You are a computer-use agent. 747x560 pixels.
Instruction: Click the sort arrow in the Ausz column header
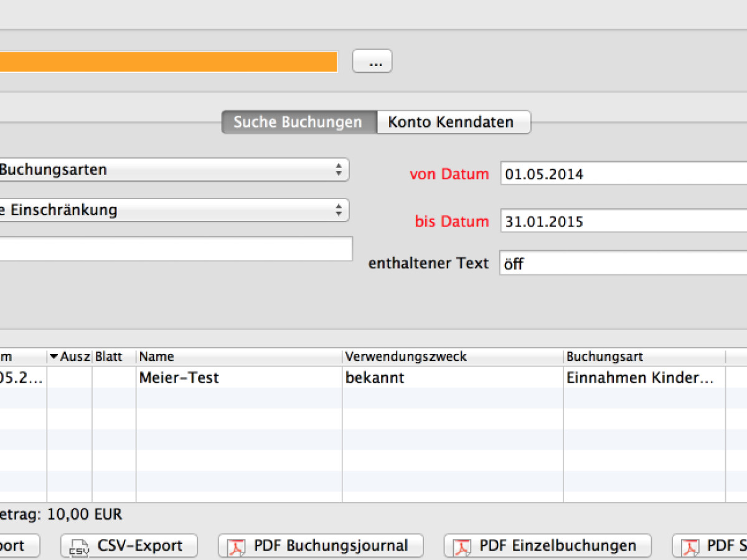pyautogui.click(x=55, y=357)
